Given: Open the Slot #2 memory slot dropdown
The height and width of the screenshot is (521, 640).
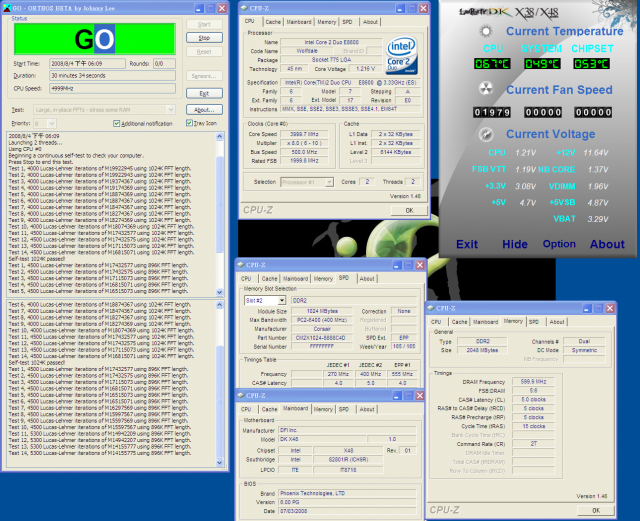Looking at the screenshot, I should [x=282, y=301].
